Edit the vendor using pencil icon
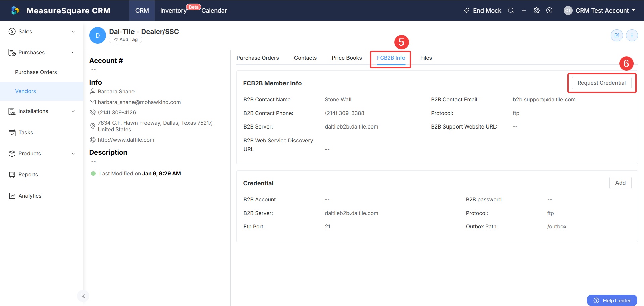Image resolution: width=644 pixels, height=306 pixels. tap(617, 35)
